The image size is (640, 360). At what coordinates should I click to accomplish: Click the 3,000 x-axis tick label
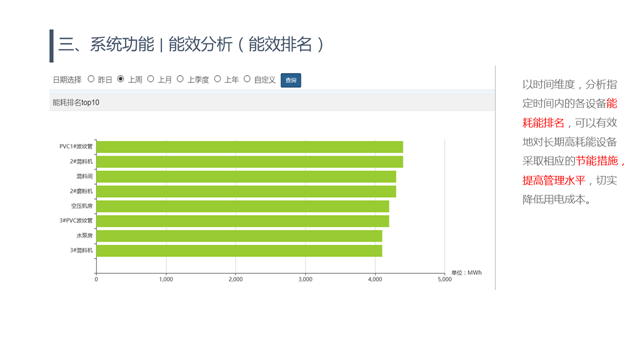pyautogui.click(x=305, y=279)
